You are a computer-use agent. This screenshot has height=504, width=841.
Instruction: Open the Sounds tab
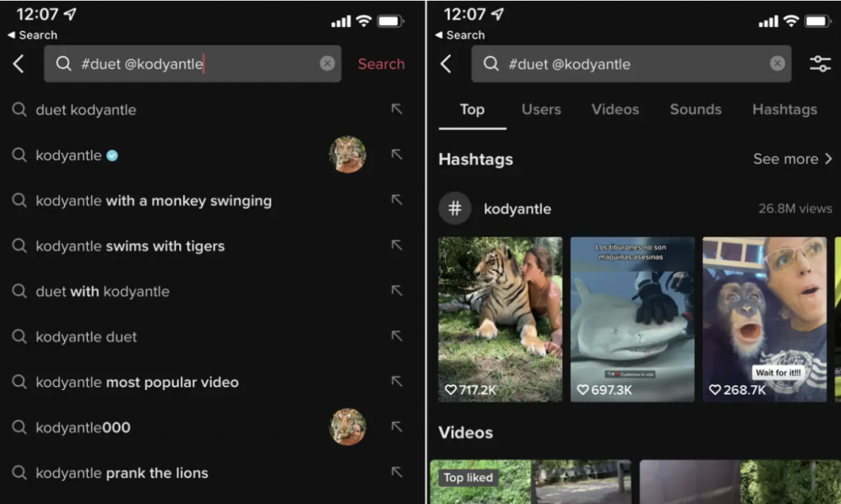(x=696, y=109)
